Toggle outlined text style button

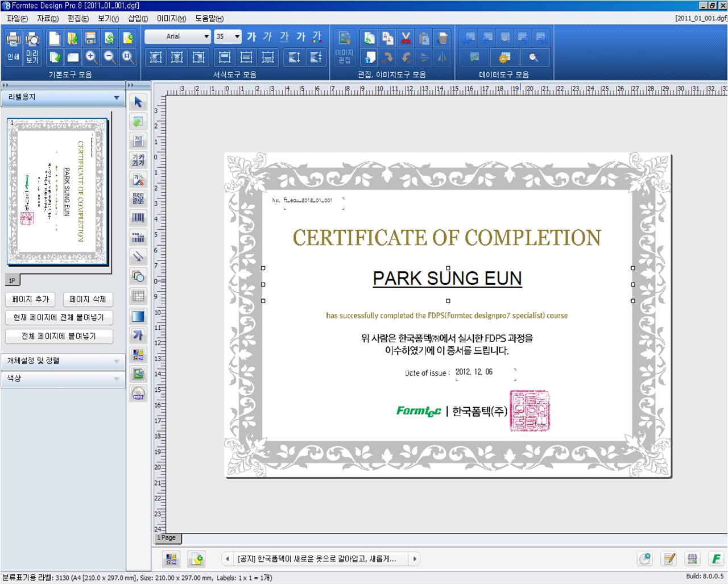click(301, 37)
